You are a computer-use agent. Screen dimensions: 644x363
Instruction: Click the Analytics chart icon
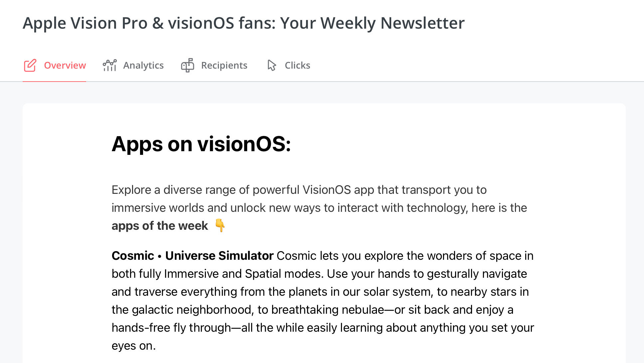(109, 65)
